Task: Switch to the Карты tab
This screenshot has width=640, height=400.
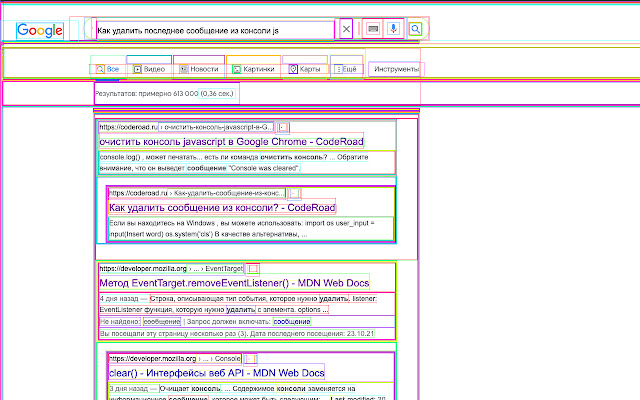Action: [x=304, y=69]
